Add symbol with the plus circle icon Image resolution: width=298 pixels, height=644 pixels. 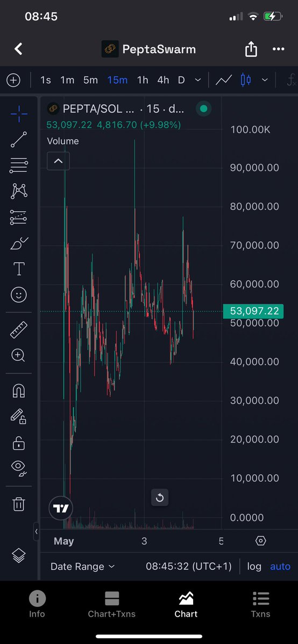[13, 80]
